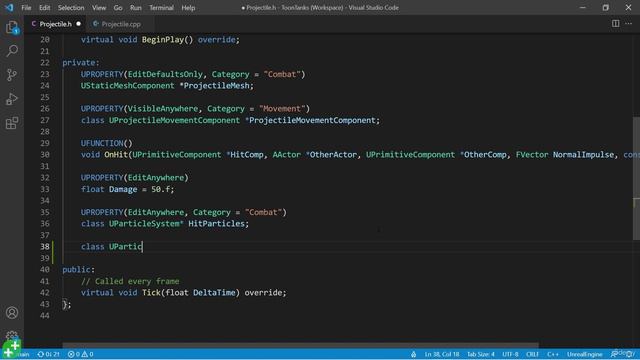Viewport: 640px width, 360px height.
Task: Click the 'Tick' function on line 42
Action: tap(151, 293)
